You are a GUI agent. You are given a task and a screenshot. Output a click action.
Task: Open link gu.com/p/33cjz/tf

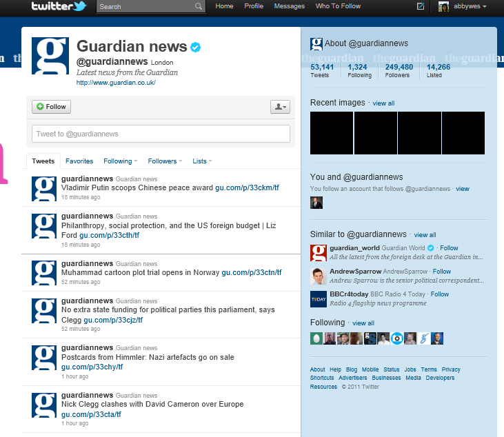click(113, 320)
